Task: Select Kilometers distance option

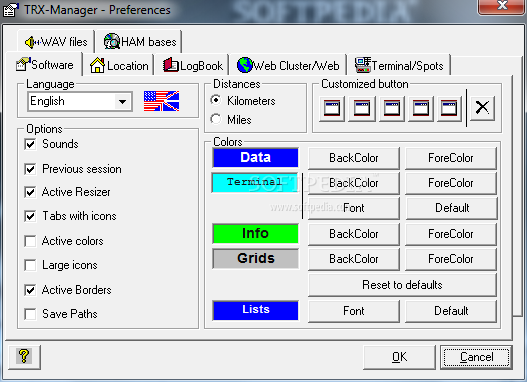Action: [215, 100]
